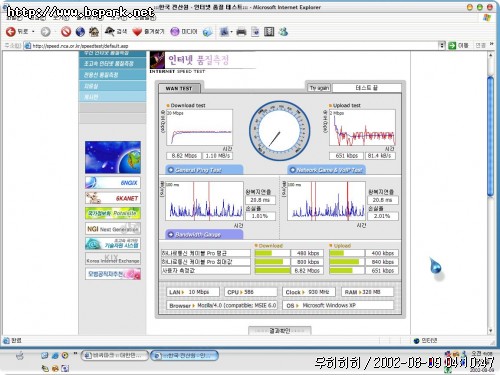The width and height of the screenshot is (500, 375).
Task: Click the Network Game & VoIP Test header
Action: pyautogui.click(x=326, y=170)
